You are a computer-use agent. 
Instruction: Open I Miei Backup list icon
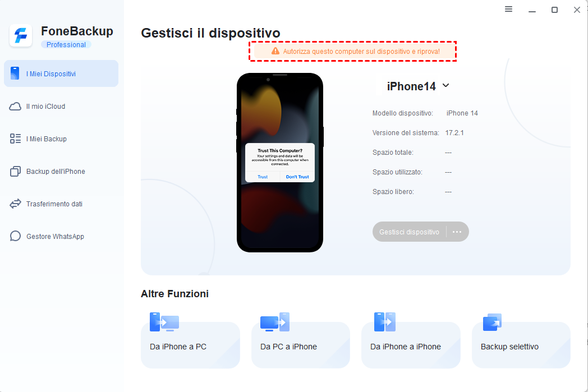tap(15, 139)
